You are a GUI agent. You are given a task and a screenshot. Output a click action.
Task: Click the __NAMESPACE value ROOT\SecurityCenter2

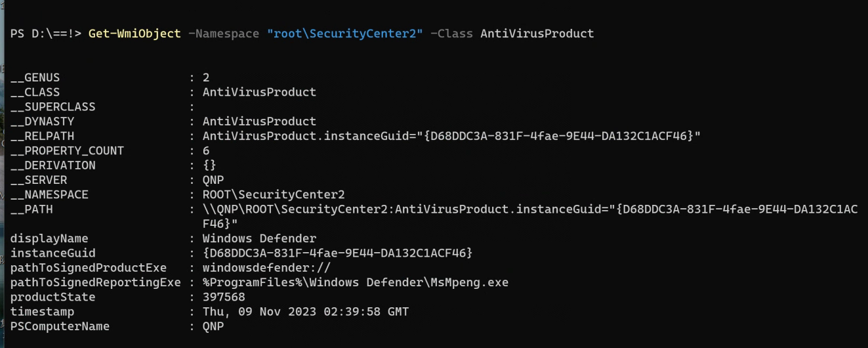[x=274, y=194]
